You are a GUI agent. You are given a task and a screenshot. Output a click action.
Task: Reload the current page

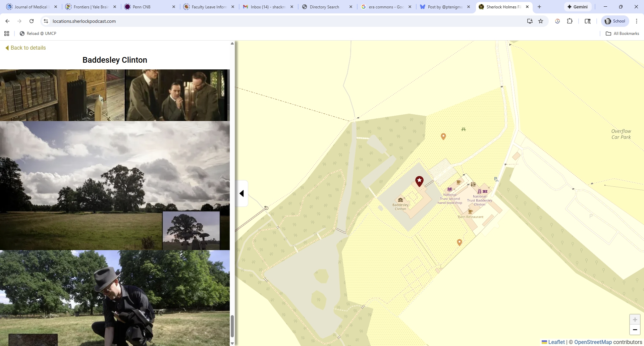pyautogui.click(x=32, y=21)
